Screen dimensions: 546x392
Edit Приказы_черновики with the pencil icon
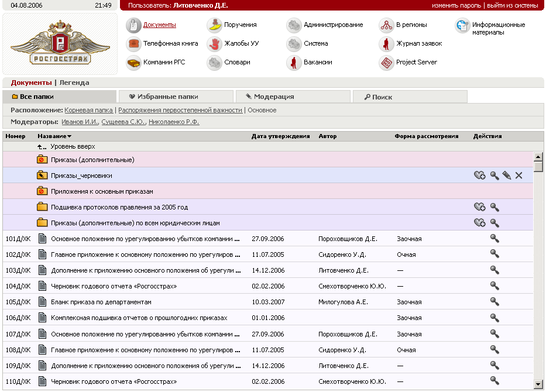(507, 174)
